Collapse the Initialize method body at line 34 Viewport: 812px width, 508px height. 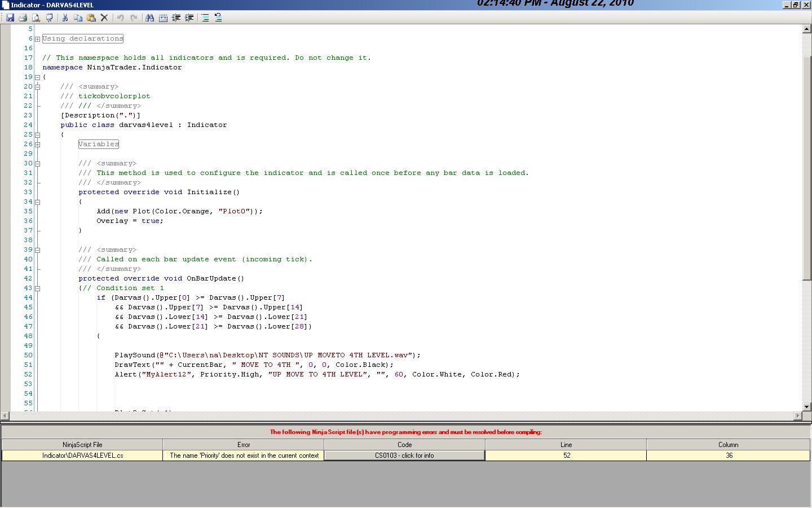click(x=37, y=202)
